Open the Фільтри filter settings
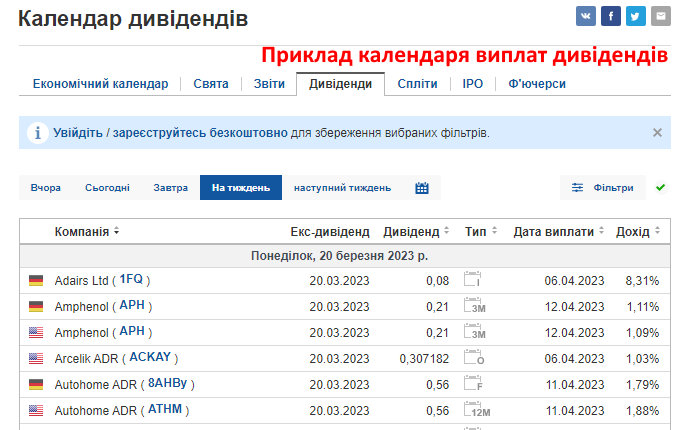The width and height of the screenshot is (688, 430). coord(603,188)
